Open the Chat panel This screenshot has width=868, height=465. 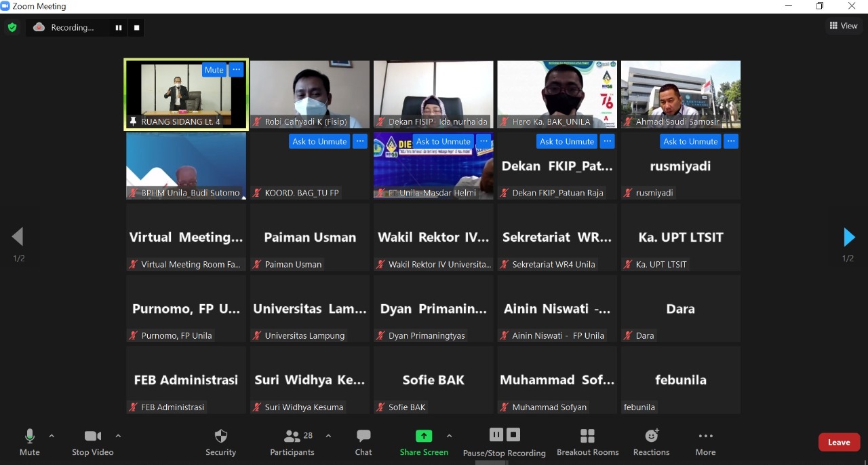[363, 442]
